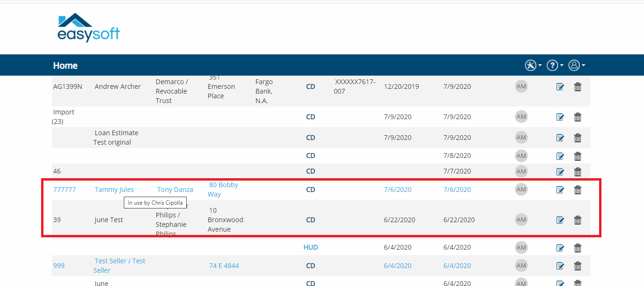Viewport: 644px width, 286px height.
Task: Delete the AG1399N Andrew Archer file
Action: point(577,87)
